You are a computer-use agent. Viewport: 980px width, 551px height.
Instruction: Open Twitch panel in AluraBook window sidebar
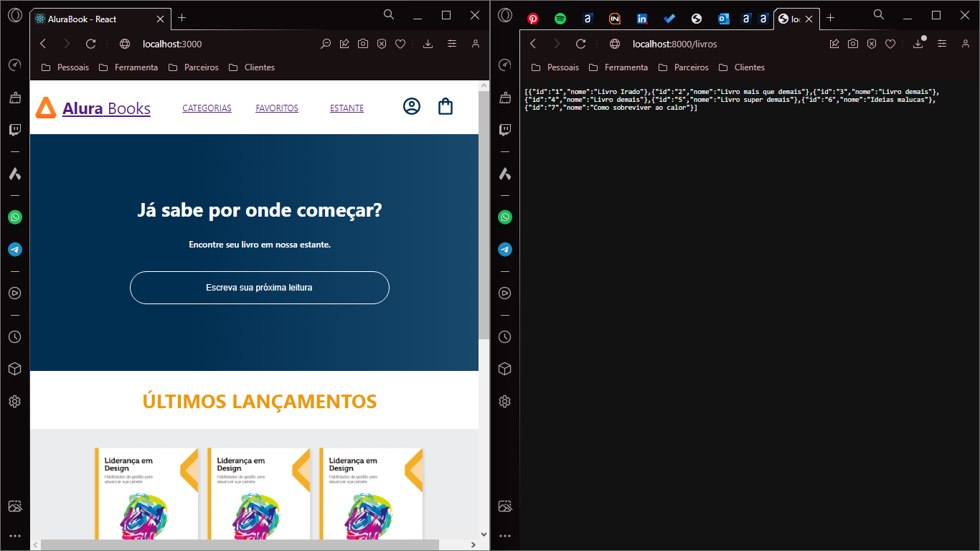click(14, 130)
